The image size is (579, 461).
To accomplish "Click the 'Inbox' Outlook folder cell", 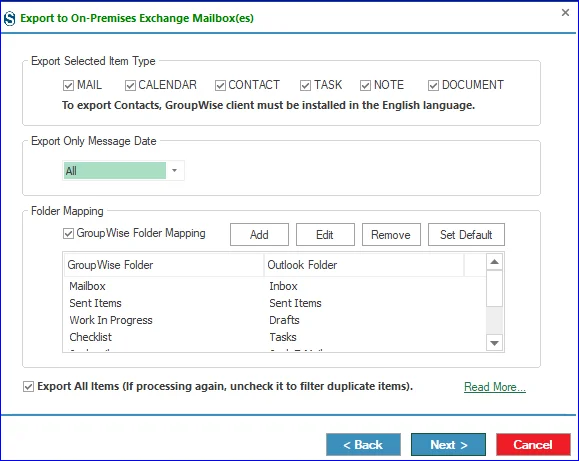I will click(283, 286).
